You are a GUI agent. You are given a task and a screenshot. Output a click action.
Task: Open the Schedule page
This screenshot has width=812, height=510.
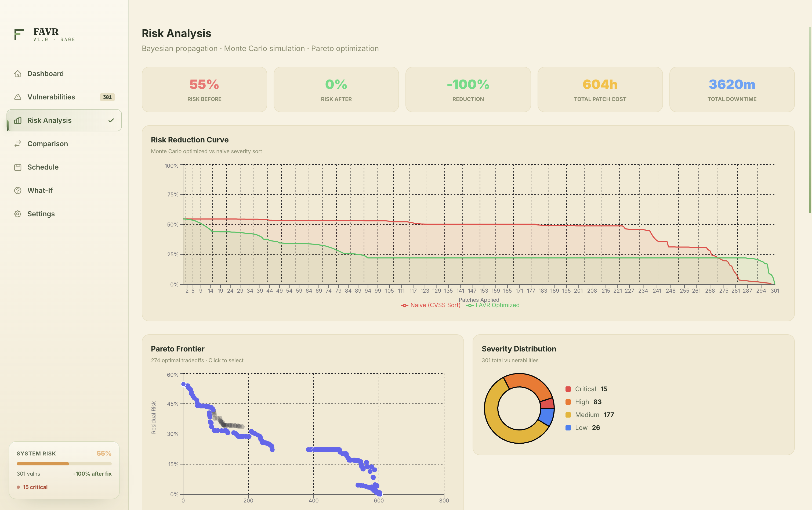coord(43,167)
